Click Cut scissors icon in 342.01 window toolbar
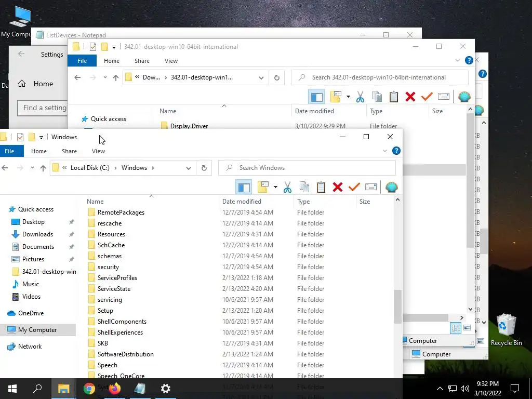This screenshot has width=532, height=399. (x=360, y=97)
